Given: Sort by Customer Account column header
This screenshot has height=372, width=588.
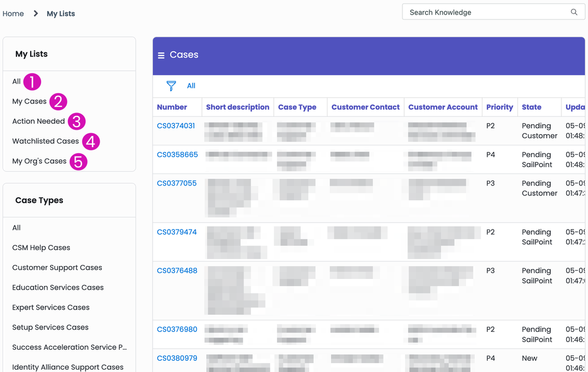Looking at the screenshot, I should tap(442, 107).
